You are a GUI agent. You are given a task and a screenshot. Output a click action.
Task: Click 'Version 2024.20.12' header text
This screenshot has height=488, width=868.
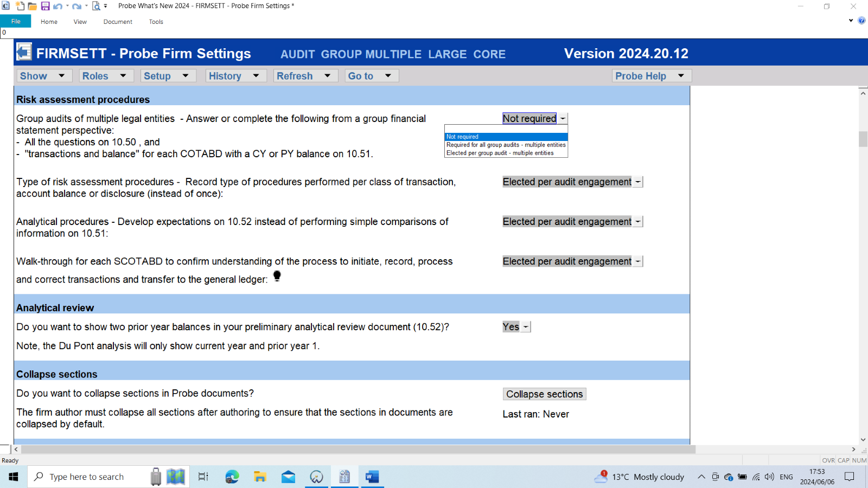click(626, 54)
